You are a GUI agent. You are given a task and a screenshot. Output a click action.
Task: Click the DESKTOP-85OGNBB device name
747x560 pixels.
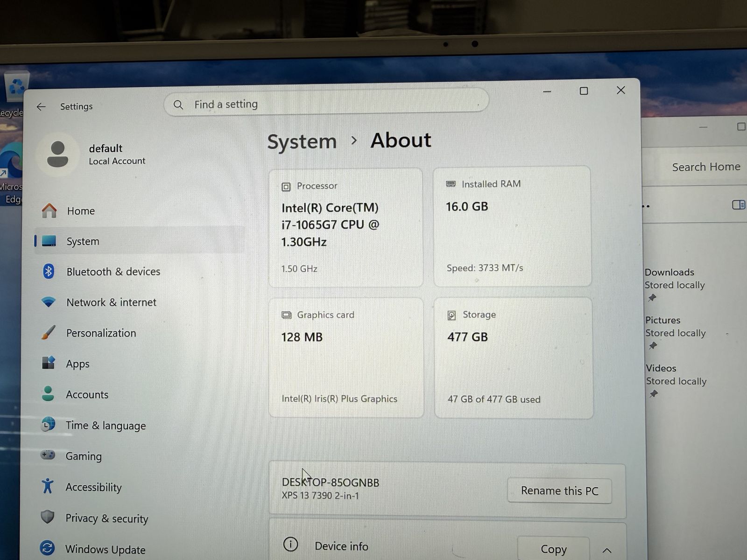click(x=331, y=482)
